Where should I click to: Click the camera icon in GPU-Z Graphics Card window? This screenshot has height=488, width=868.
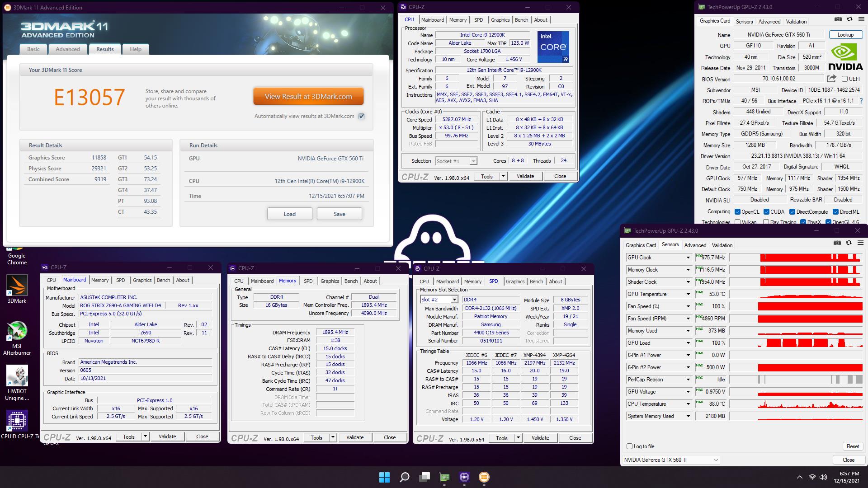coord(838,19)
